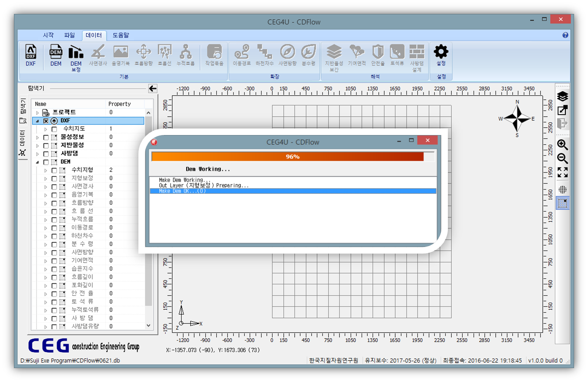Click the 분수령 leaf icon in ribbon
The width and height of the screenshot is (588, 382).
click(x=309, y=55)
